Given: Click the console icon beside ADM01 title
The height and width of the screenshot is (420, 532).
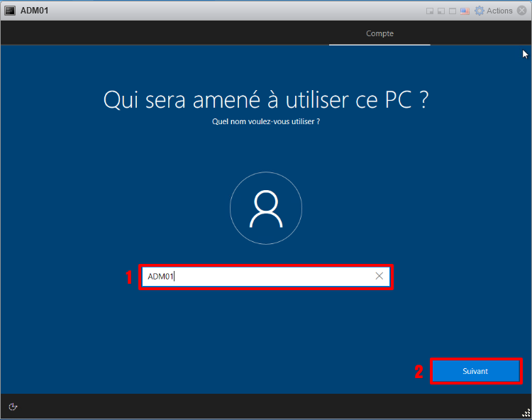Looking at the screenshot, I should (10, 11).
